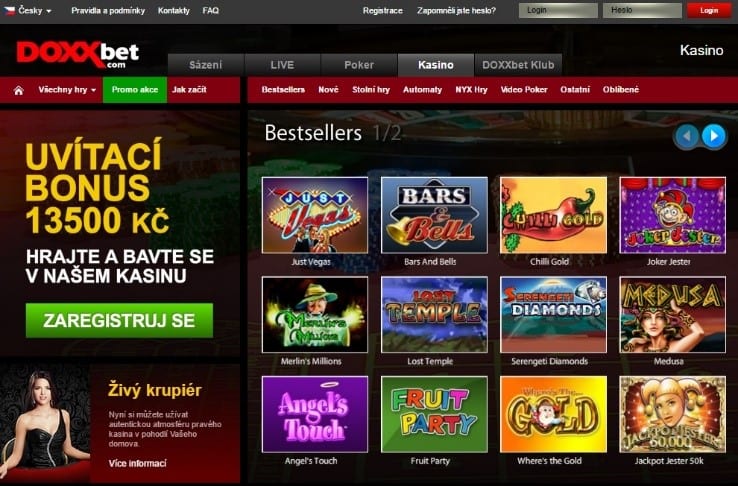Select the Automaty category
The height and width of the screenshot is (486, 738).
422,90
